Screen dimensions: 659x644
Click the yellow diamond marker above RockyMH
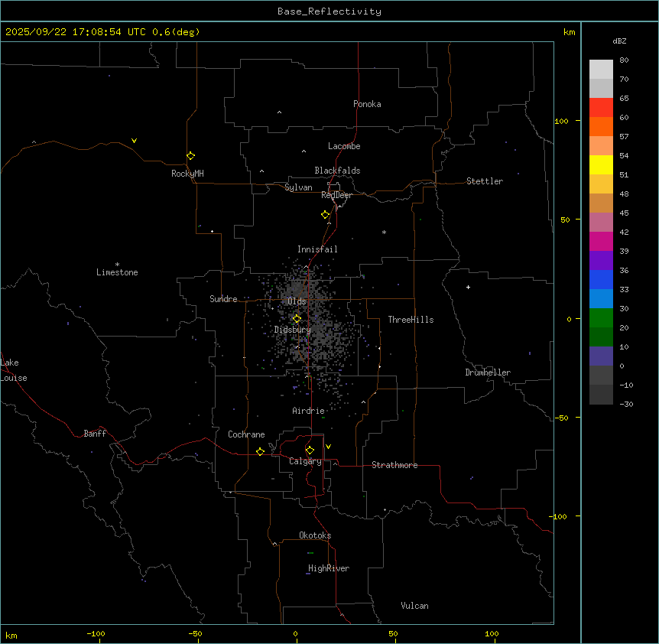[190, 155]
